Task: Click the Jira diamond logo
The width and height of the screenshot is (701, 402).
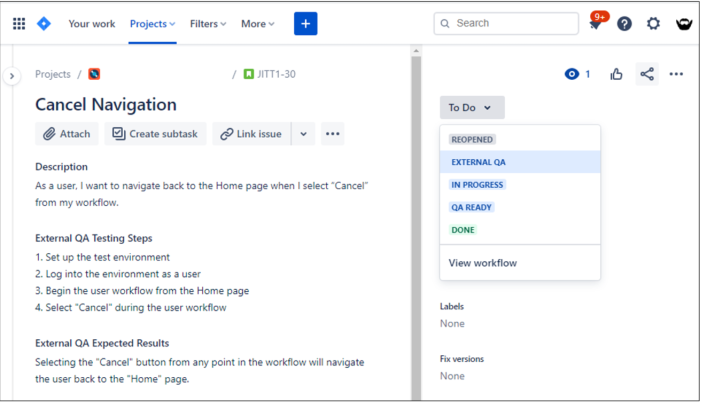Action: 44,23
